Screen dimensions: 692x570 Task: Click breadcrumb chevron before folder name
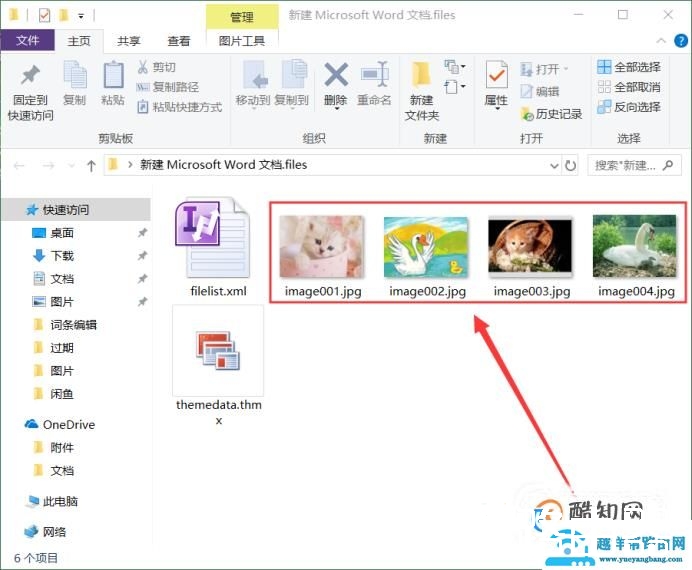130,165
